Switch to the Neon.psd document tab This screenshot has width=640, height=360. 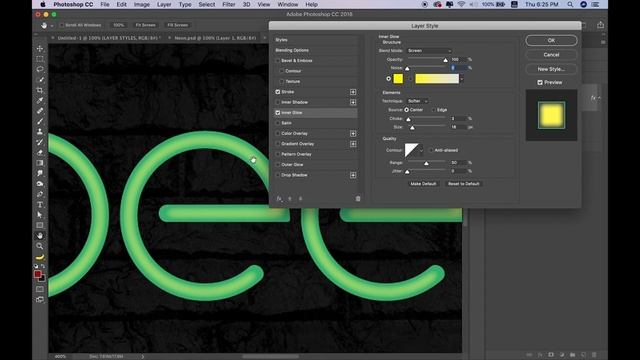point(215,38)
